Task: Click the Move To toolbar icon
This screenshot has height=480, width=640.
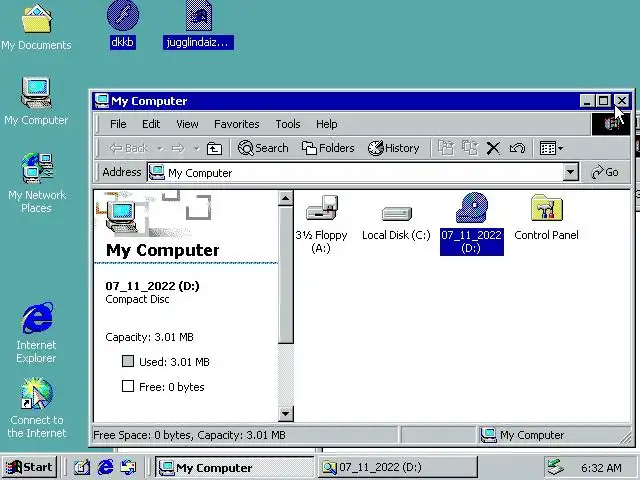Action: (x=446, y=148)
